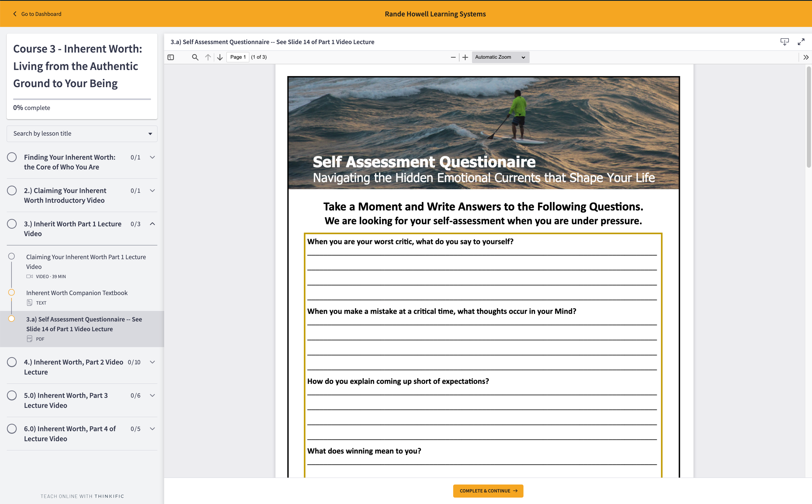The width and height of the screenshot is (812, 504).
Task: Open Inherent Worth Companion Textbook lesson
Action: point(77,293)
